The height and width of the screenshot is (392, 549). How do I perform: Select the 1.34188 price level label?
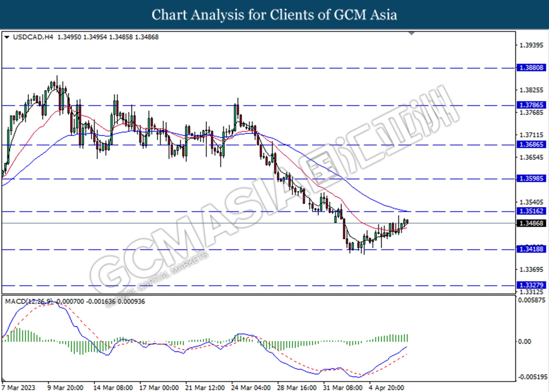pos(531,249)
